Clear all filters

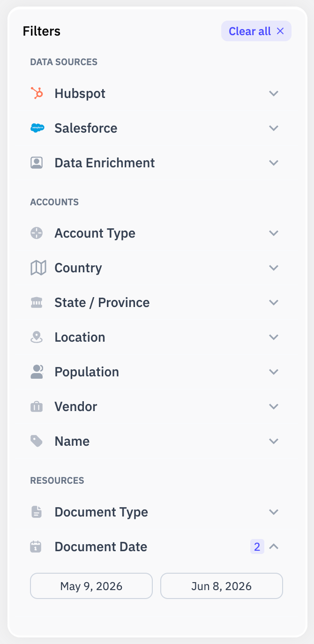(x=256, y=31)
